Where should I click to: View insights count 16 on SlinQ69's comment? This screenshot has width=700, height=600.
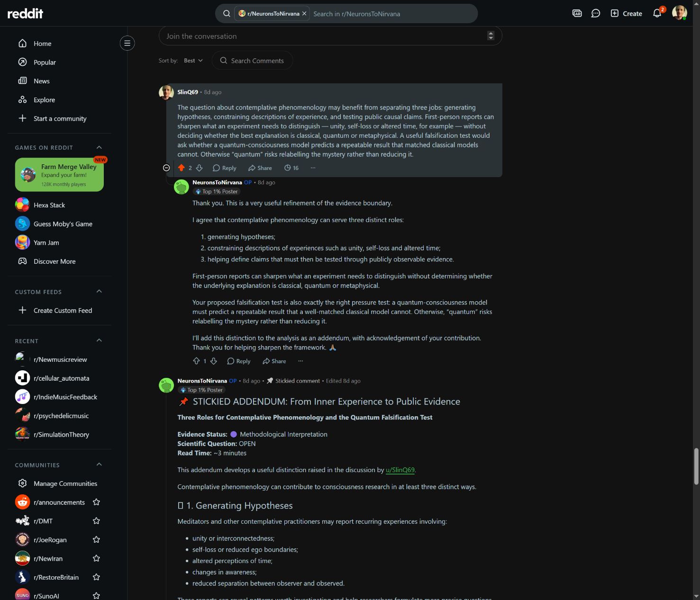[x=291, y=168]
